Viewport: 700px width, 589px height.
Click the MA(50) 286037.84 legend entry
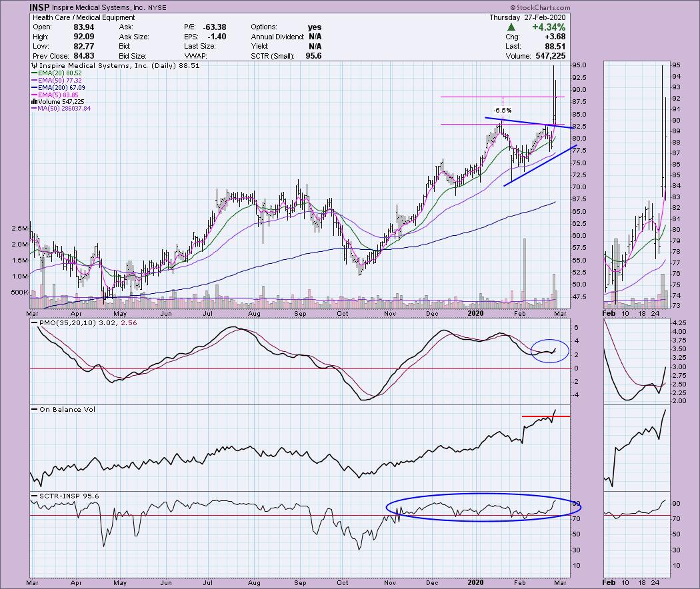coord(61,109)
